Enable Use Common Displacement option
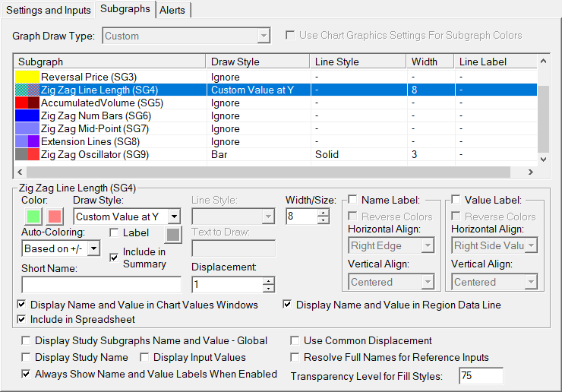This screenshot has width=562, height=392. tap(295, 341)
